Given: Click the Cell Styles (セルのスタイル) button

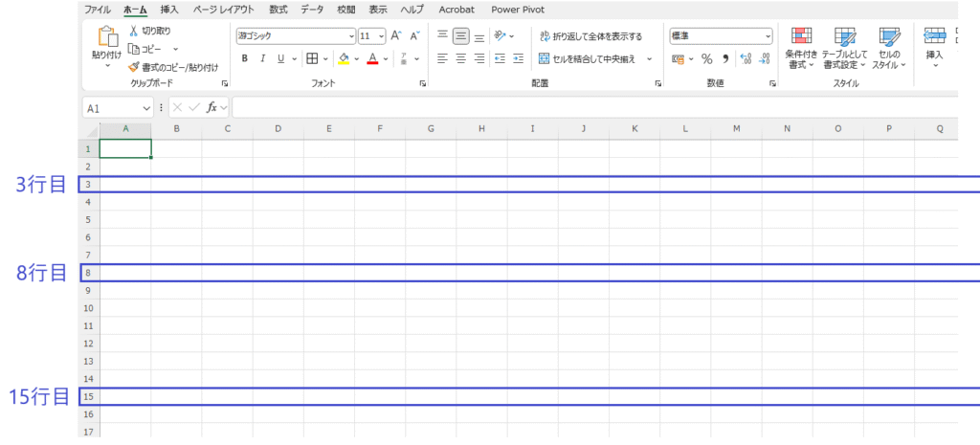Looking at the screenshot, I should click(x=889, y=48).
